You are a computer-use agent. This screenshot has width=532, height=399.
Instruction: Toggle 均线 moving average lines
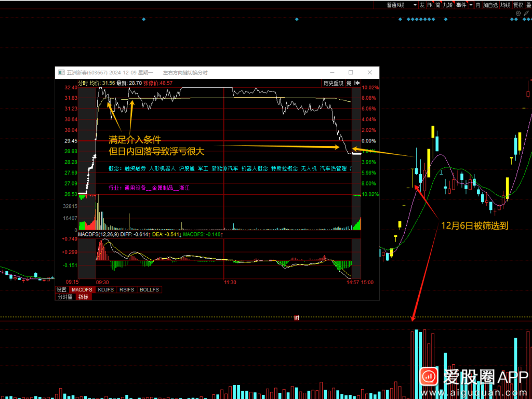(x=505, y=5)
